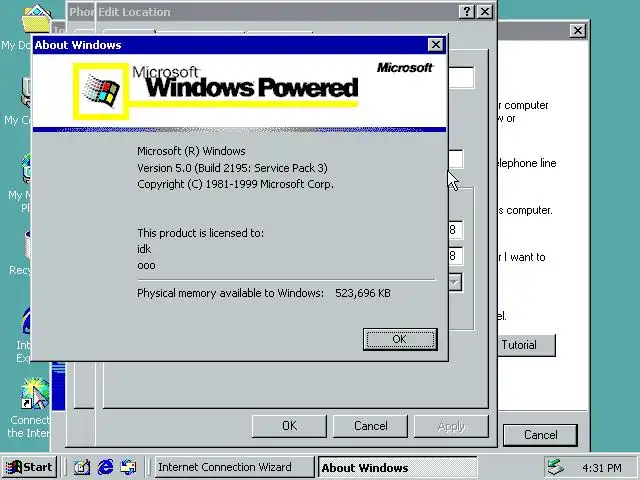
Task: Click Cancel in the Edit Location dialog
Action: (370, 426)
